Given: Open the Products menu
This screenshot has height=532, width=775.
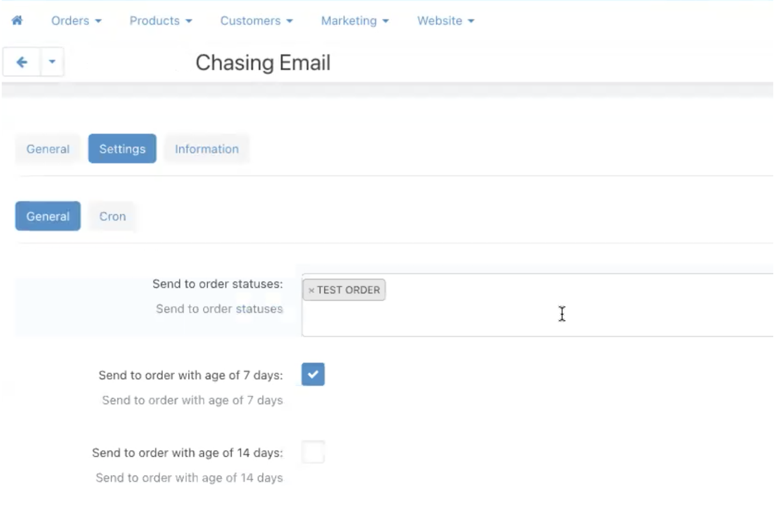Looking at the screenshot, I should [x=161, y=21].
